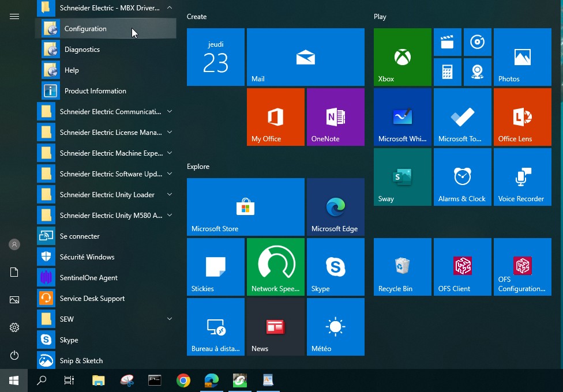
Task: Launch the Sway tile
Action: click(x=403, y=177)
